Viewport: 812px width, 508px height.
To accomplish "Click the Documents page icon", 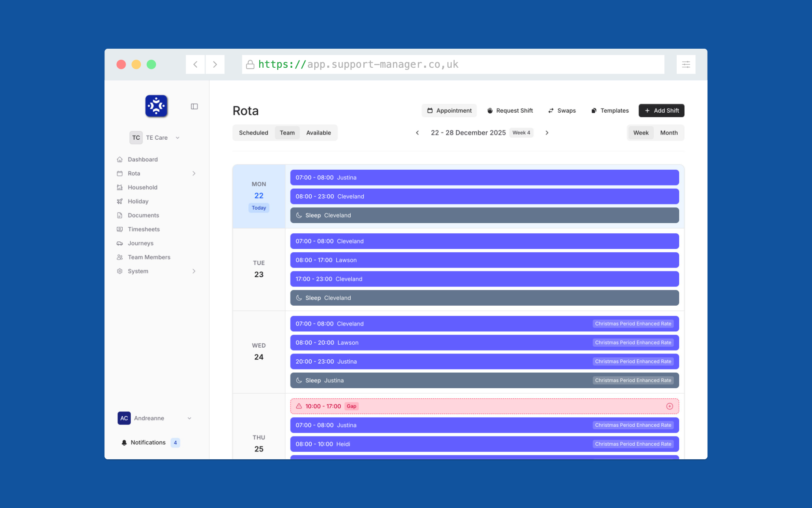I will (120, 215).
